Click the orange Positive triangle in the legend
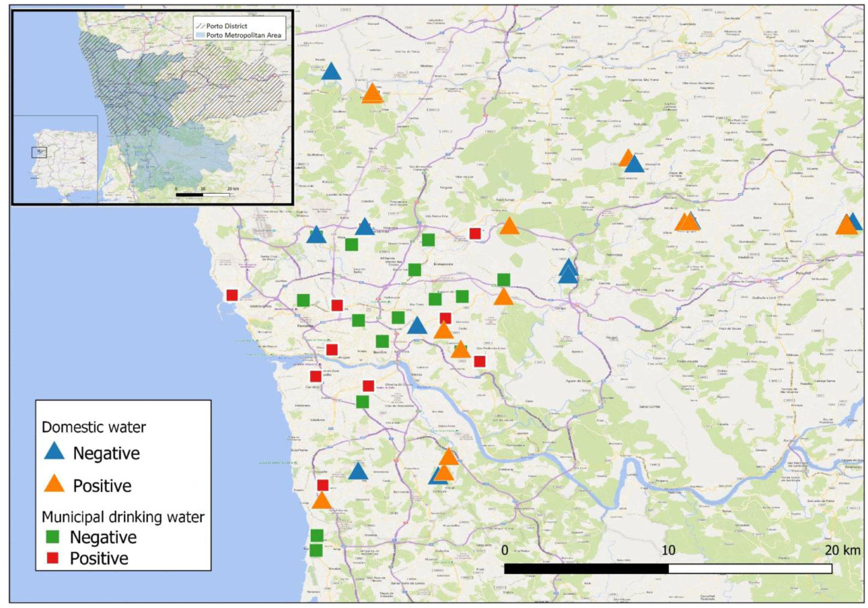Viewport: 868px width, 608px height. (54, 484)
